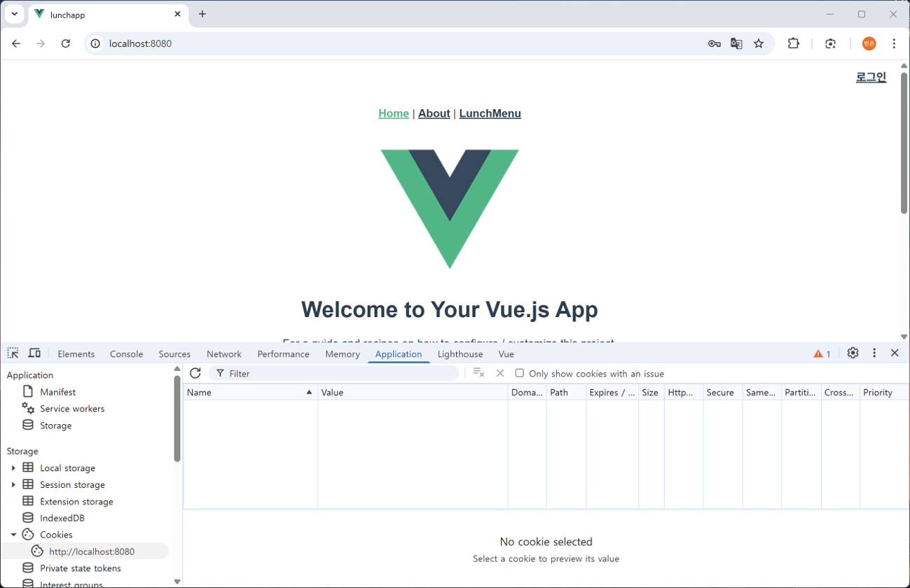Sort cookies by Secure column header
The width and height of the screenshot is (910, 588).
tap(722, 393)
